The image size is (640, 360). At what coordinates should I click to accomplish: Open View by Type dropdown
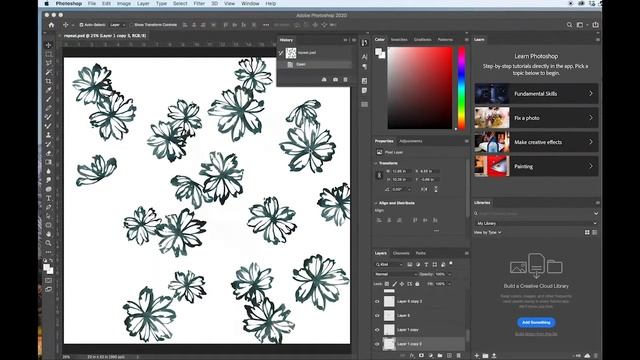tap(487, 232)
